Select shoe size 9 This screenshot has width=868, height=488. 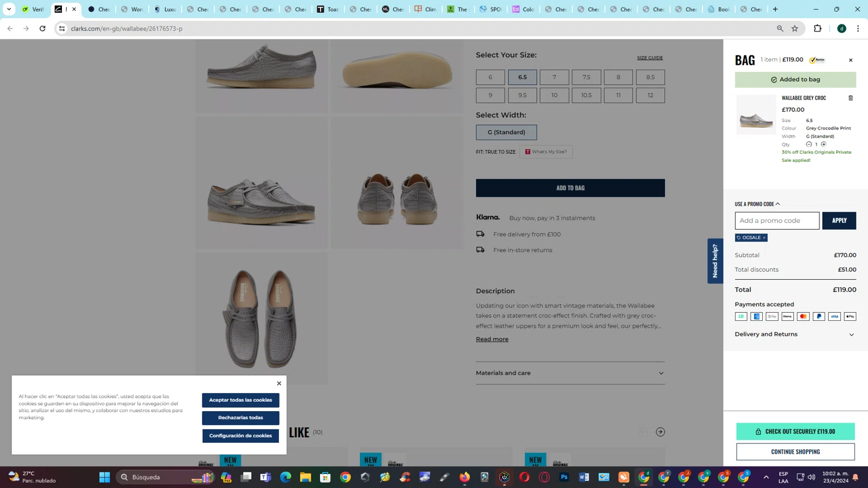[x=490, y=95]
